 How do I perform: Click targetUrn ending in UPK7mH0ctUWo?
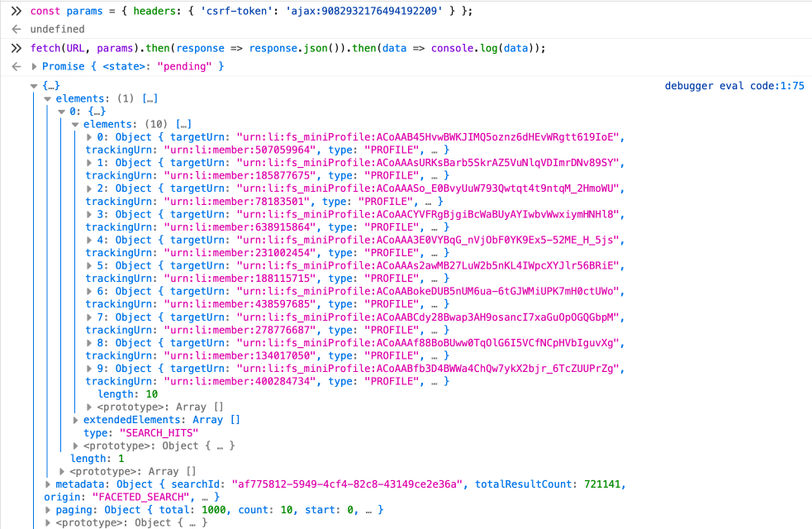coord(428,291)
